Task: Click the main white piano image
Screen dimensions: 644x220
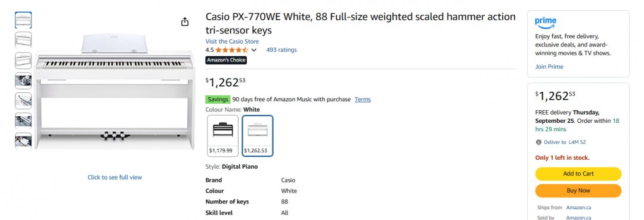Action: coord(114,92)
